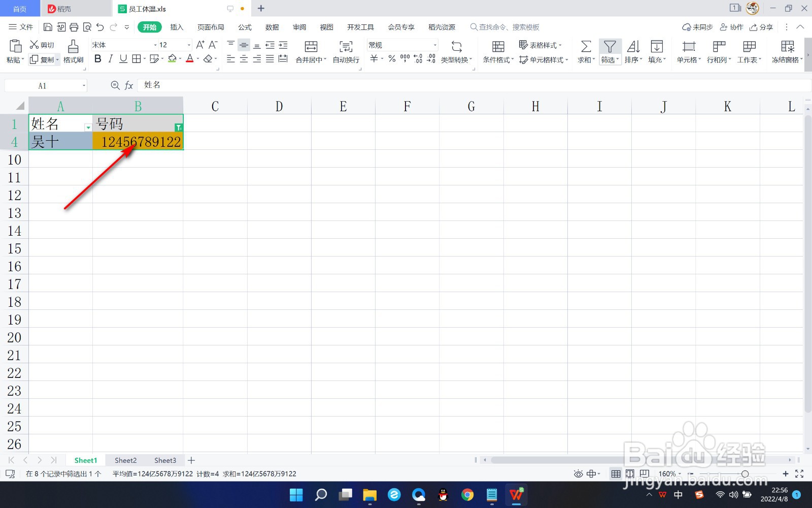Select cell containing 吴十
Image resolution: width=812 pixels, height=508 pixels.
pos(60,141)
